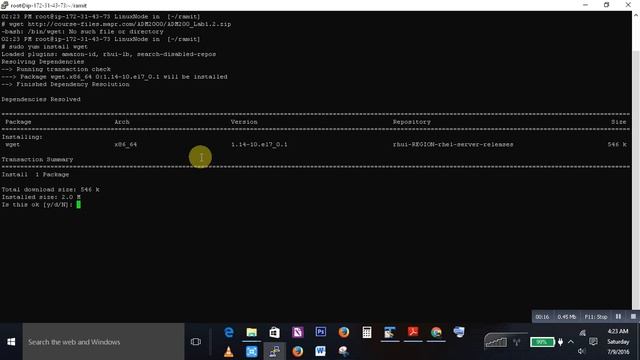Open Firefox in the top taskbar row
The width and height of the screenshot is (640, 360).
[344, 332]
